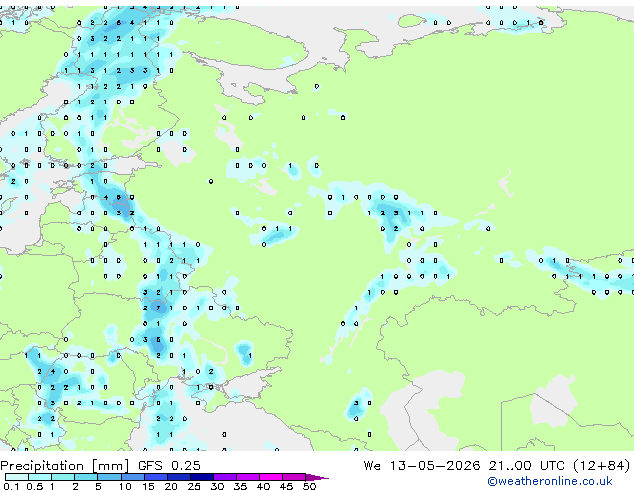Select the legend swatch from 45 to 50

pos(294,477)
